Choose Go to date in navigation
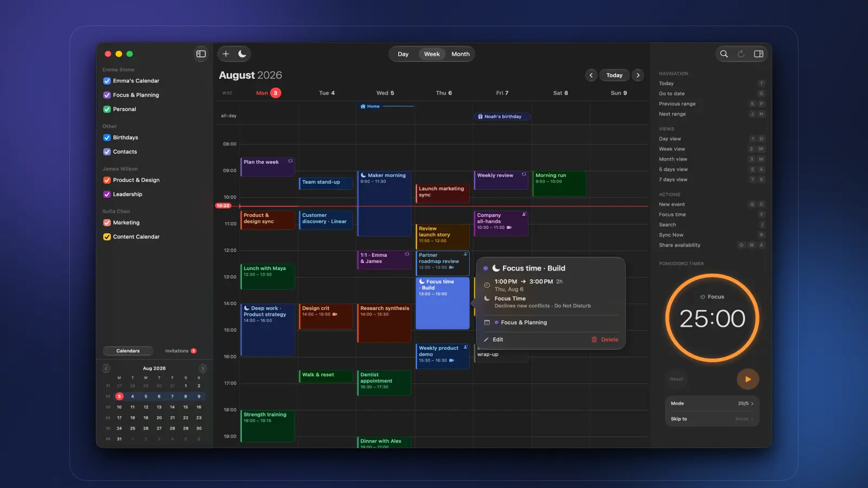Viewport: 868px width, 488px height. [712, 94]
